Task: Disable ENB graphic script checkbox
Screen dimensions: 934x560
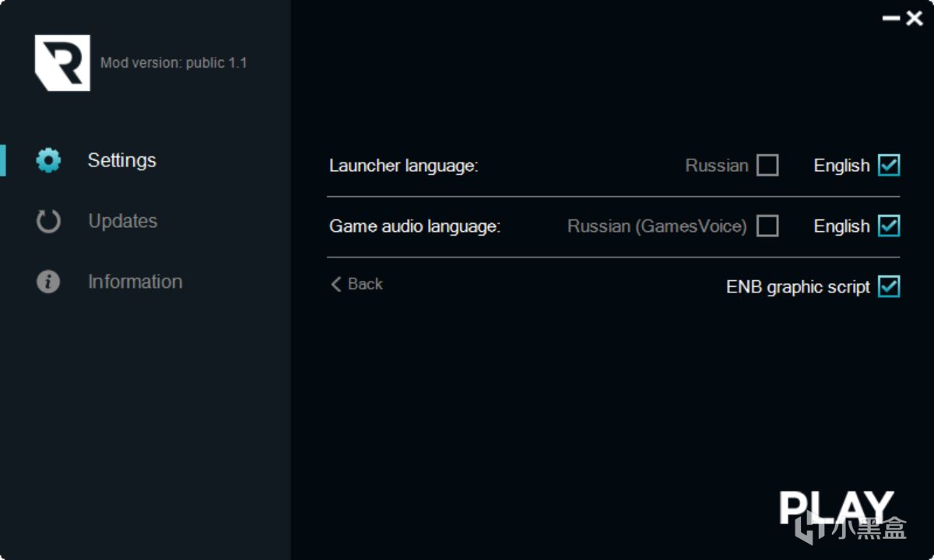Action: click(x=889, y=287)
